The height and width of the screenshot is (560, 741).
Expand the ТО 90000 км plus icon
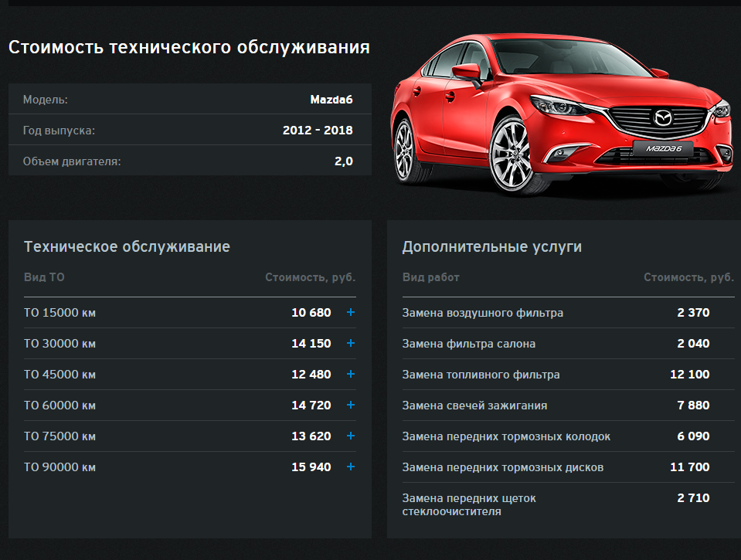(x=351, y=467)
